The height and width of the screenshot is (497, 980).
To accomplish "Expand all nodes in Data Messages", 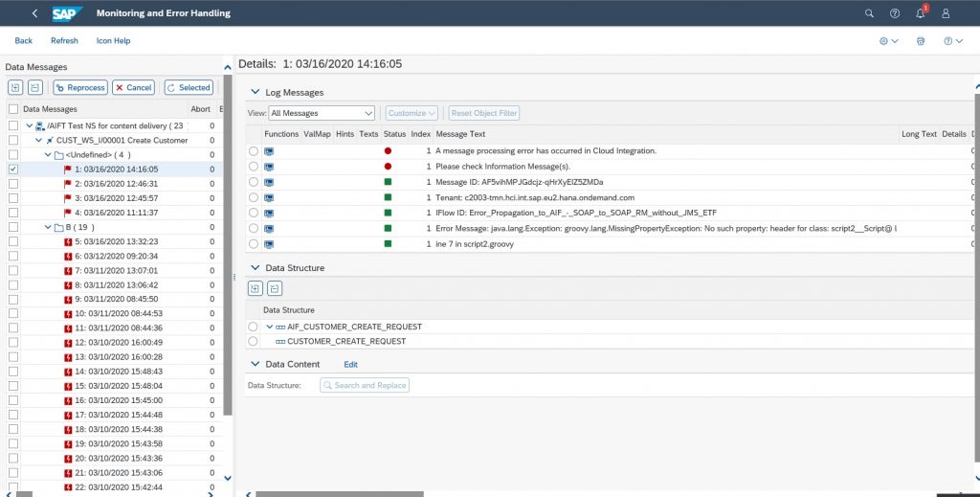I will tap(15, 87).
